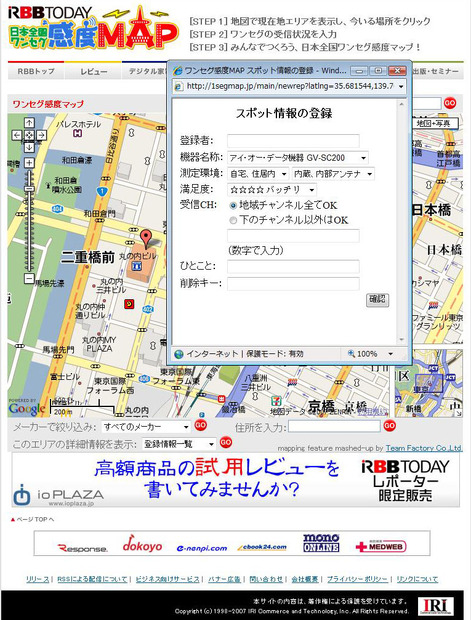This screenshot has width=471, height=620.
Task: Click red GO button at top right of map
Action: pos(450,103)
